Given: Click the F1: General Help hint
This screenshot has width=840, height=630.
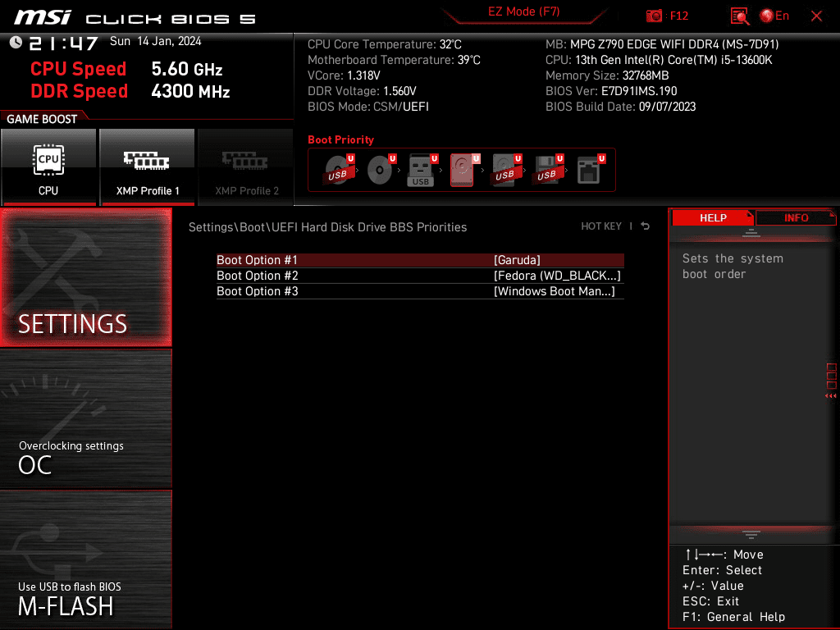Looking at the screenshot, I should coord(733,617).
